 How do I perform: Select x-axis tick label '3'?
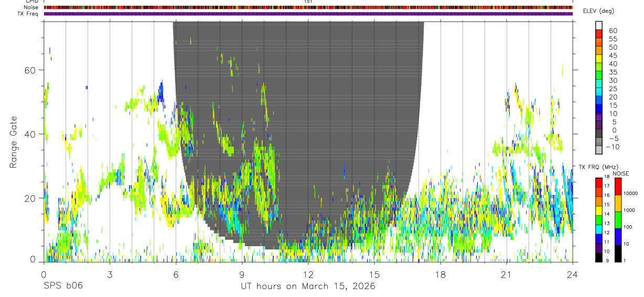[x=110, y=275]
